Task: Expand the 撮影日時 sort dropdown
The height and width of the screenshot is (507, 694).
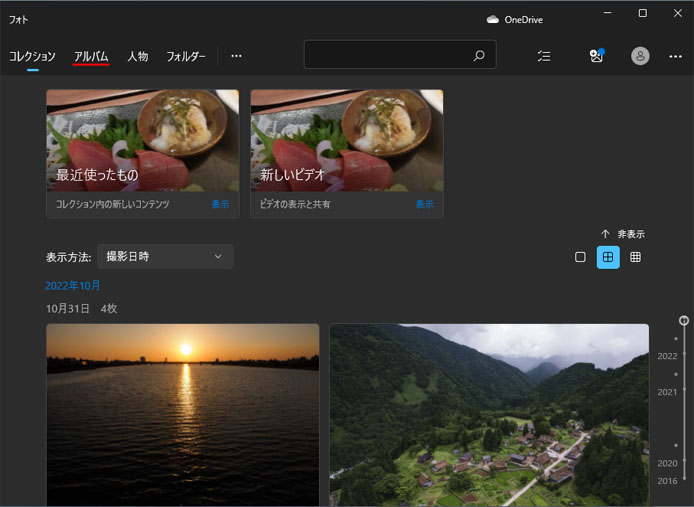Action: click(x=165, y=256)
